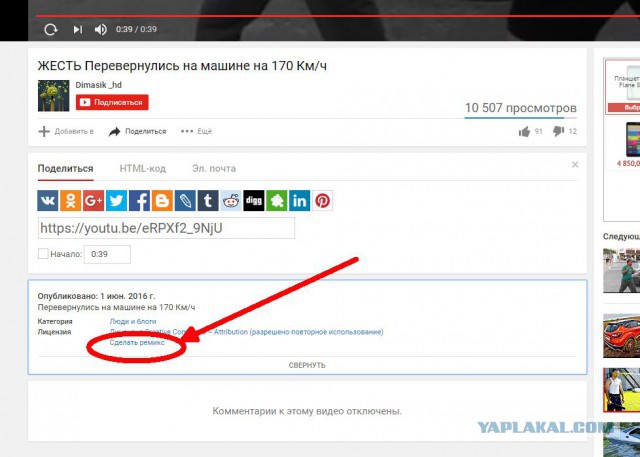The height and width of the screenshot is (457, 640).
Task: Open suggested video with man in green shirt
Action: pos(622,270)
